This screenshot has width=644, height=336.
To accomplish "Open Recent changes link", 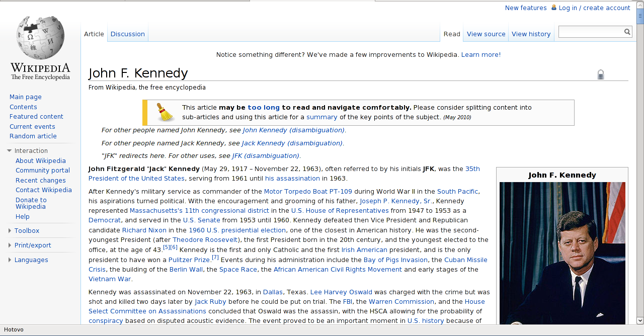I will pos(41,181).
